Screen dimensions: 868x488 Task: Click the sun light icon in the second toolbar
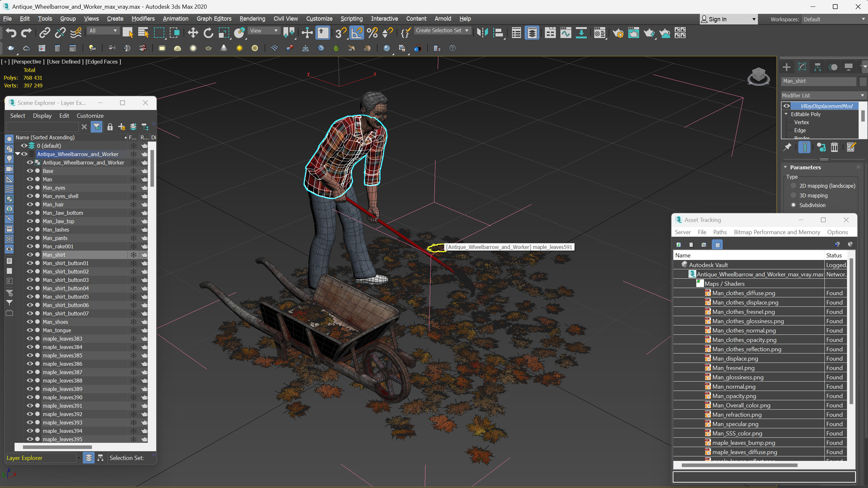(x=239, y=48)
